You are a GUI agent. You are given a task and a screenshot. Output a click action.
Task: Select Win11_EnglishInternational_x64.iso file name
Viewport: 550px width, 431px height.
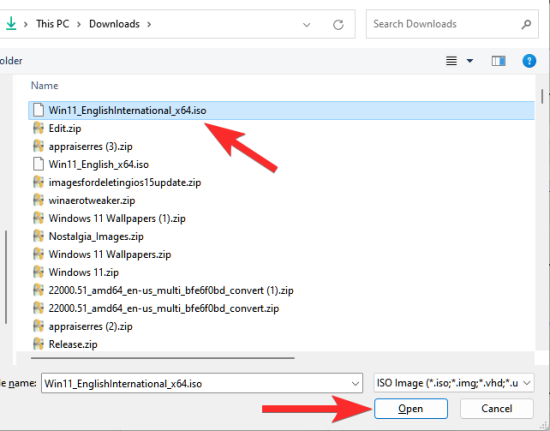127,110
